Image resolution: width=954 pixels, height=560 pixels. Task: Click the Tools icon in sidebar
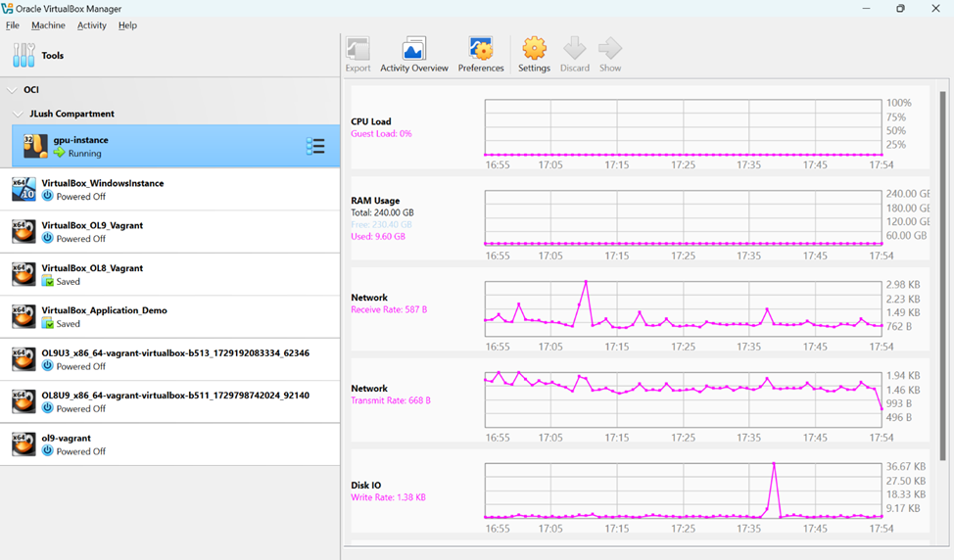point(24,56)
